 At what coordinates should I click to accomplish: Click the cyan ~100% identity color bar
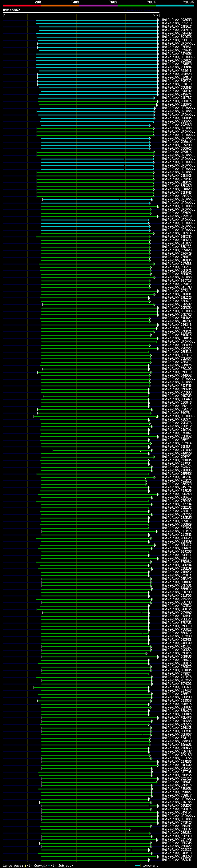[x=175, y=6]
